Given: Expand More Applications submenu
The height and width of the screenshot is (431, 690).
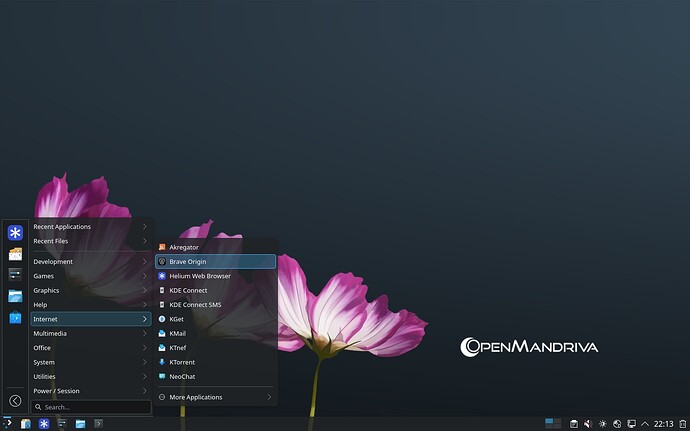Looking at the screenshot, I should tap(216, 397).
